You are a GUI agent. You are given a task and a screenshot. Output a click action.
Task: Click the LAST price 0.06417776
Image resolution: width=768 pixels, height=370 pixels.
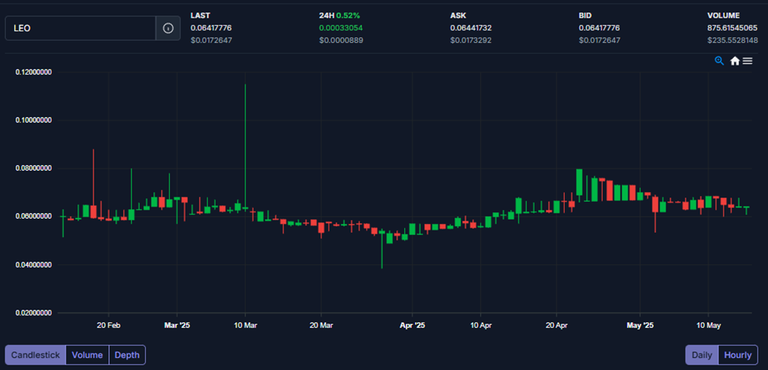211,28
